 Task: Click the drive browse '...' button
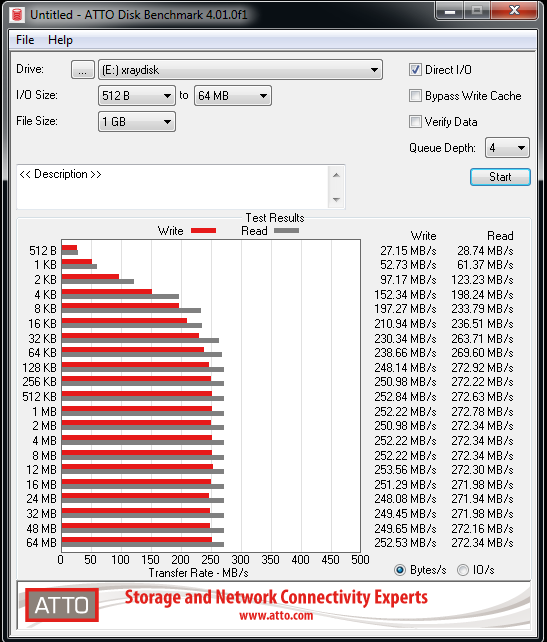pyautogui.click(x=83, y=70)
